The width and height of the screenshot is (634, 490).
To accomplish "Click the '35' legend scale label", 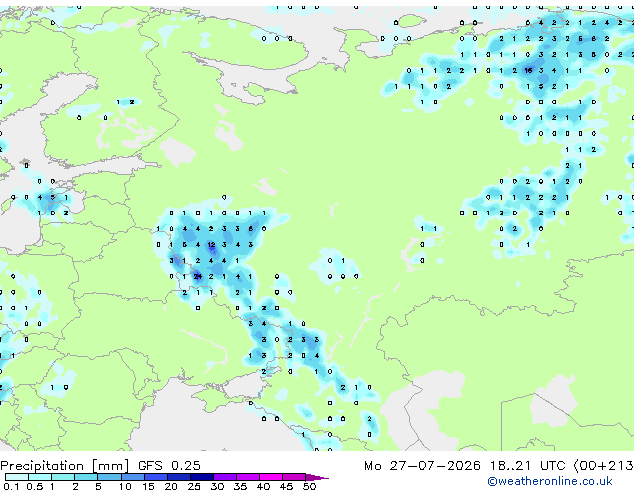I will point(240,486).
